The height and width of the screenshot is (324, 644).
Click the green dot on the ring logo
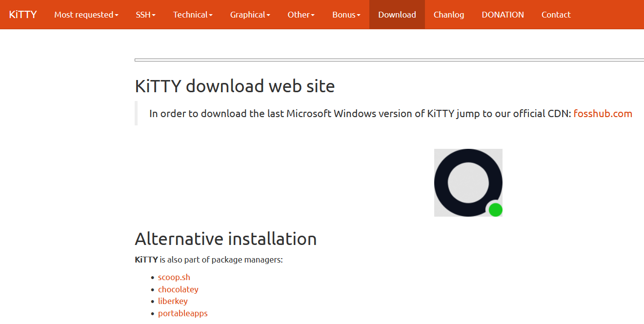pos(495,210)
